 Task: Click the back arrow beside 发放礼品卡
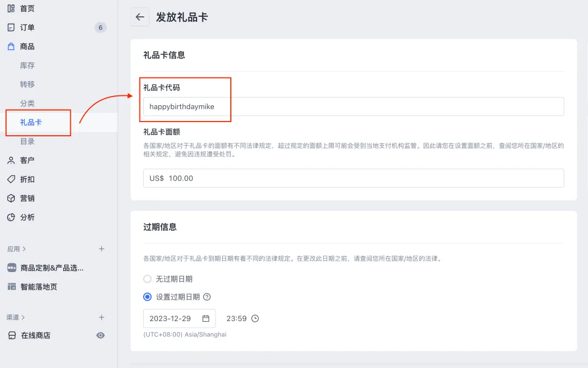(140, 17)
